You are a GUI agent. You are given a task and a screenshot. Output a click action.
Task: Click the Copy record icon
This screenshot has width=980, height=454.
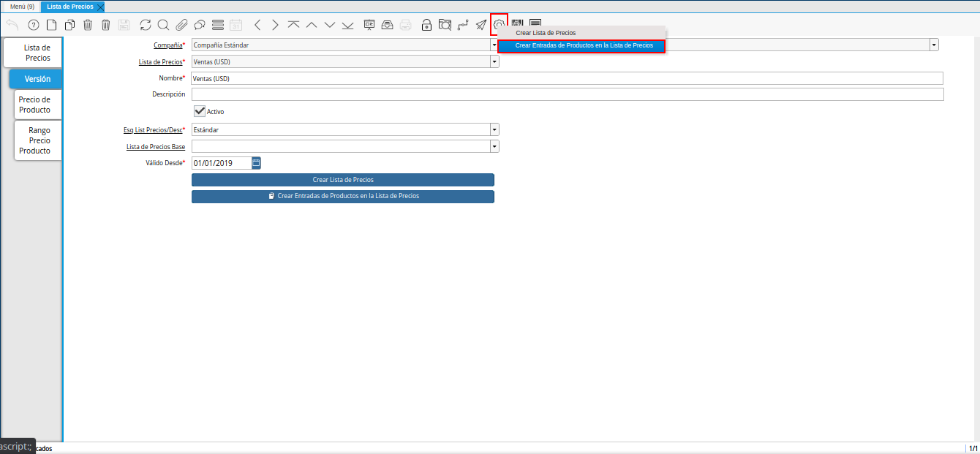pyautogui.click(x=69, y=25)
